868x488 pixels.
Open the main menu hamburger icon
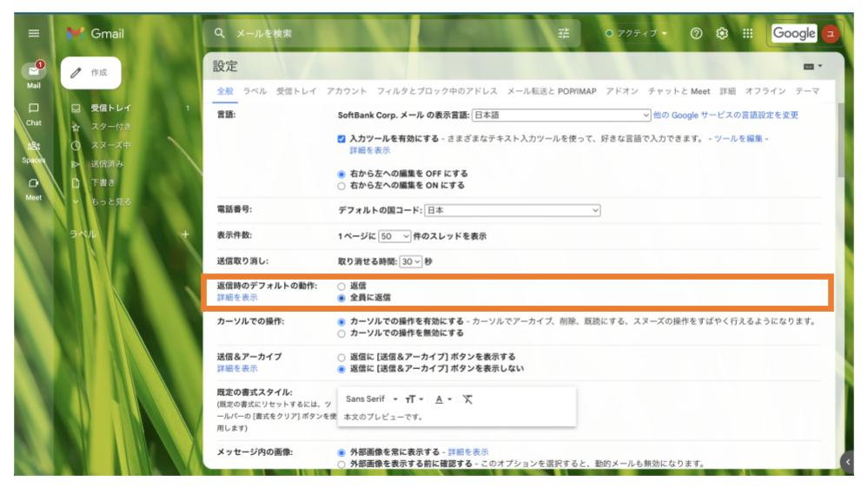[34, 33]
